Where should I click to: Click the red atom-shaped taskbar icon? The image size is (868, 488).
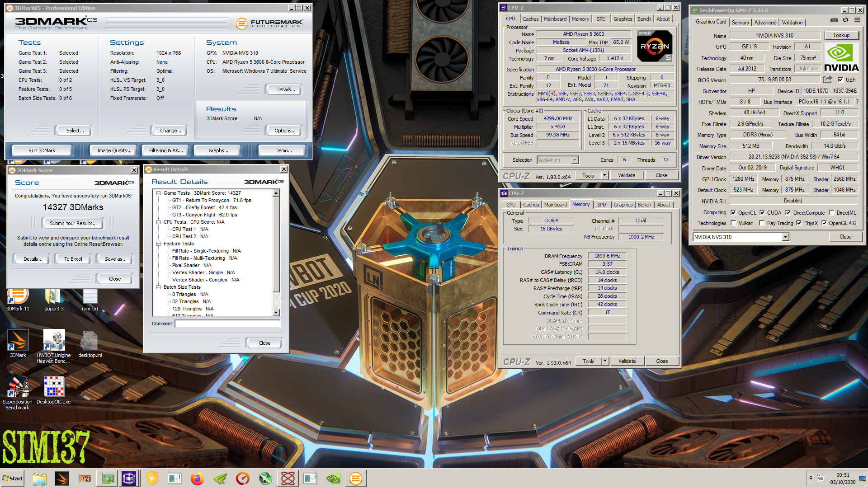[x=288, y=479]
